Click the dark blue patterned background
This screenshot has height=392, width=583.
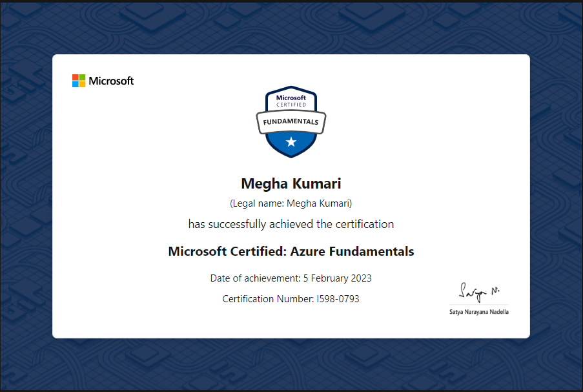pyautogui.click(x=26, y=194)
